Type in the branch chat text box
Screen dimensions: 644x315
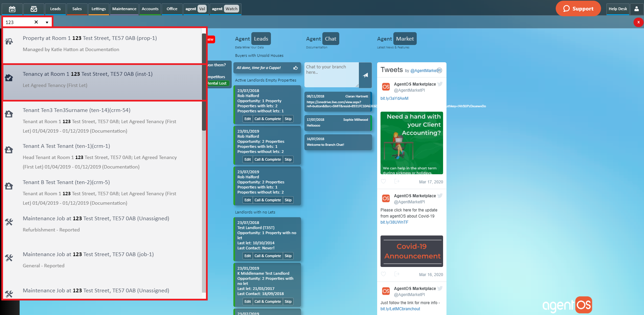[331, 74]
